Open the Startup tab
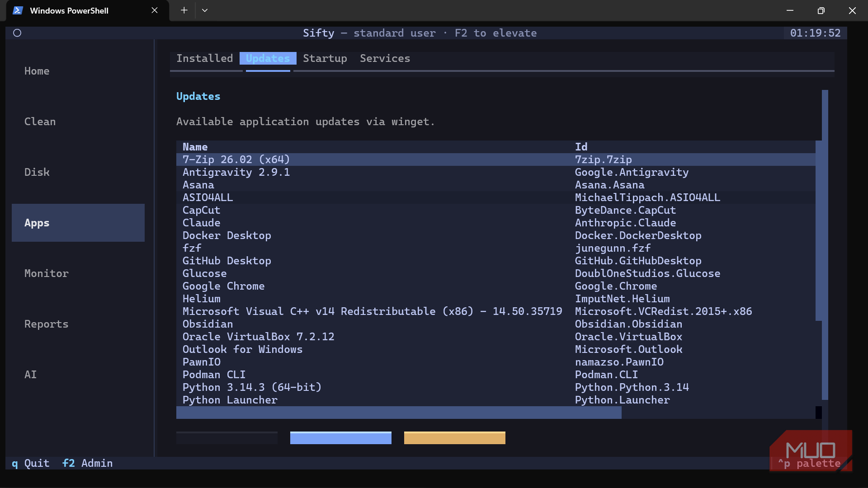 pyautogui.click(x=325, y=58)
